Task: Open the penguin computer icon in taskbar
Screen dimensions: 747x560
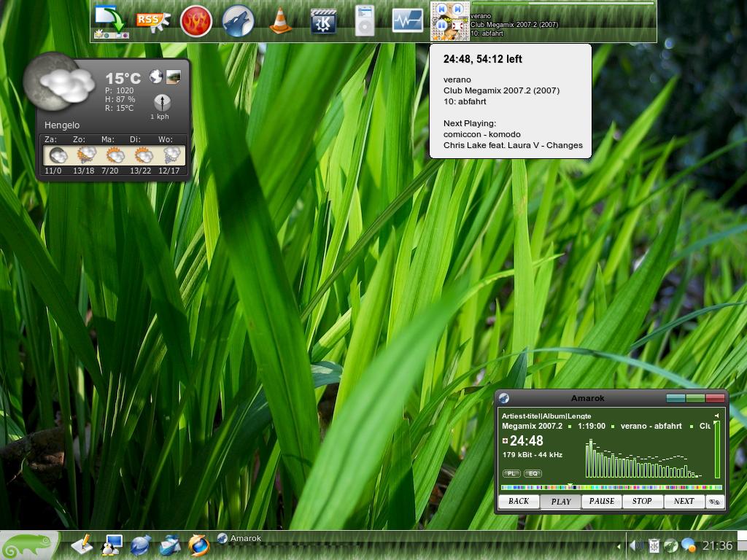Action: tap(112, 545)
